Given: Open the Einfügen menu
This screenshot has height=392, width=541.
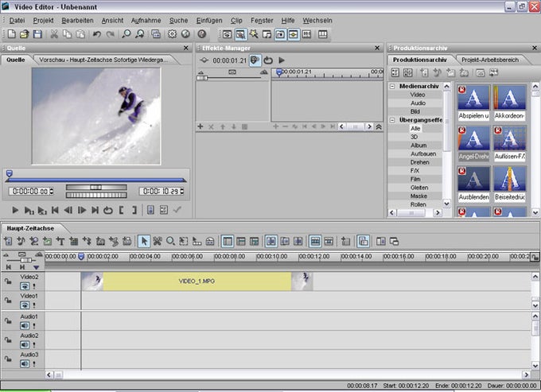Looking at the screenshot, I should coord(209,21).
